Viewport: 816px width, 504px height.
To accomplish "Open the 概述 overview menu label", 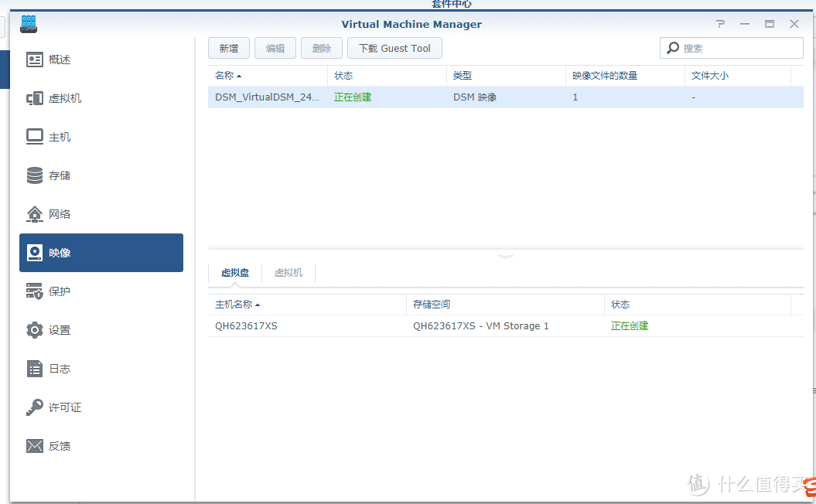I will [60, 60].
